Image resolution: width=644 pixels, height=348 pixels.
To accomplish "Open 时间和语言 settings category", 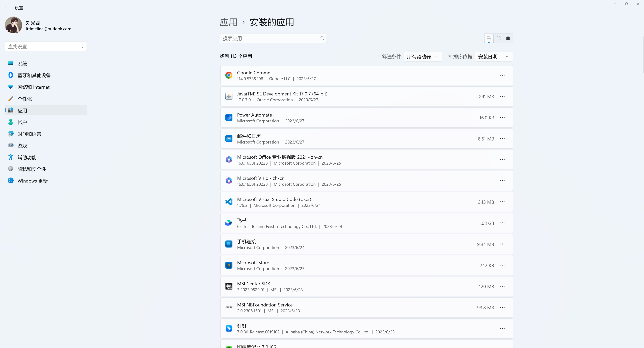I will pyautogui.click(x=46, y=134).
